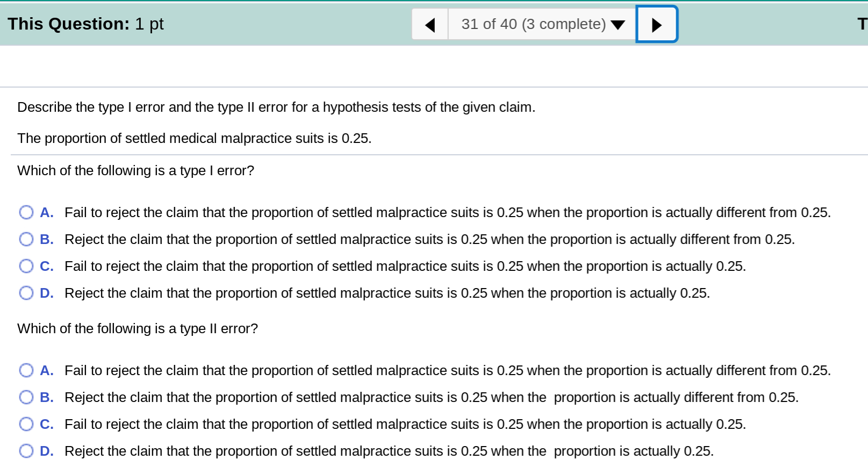Select type II error option C radio
Screen dimensions: 868x474
pyautogui.click(x=26, y=424)
